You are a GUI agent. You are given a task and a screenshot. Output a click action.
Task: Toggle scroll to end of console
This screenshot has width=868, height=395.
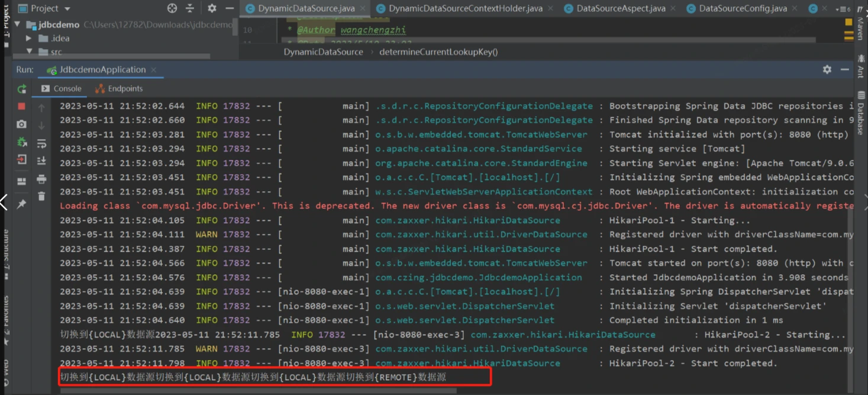(41, 160)
